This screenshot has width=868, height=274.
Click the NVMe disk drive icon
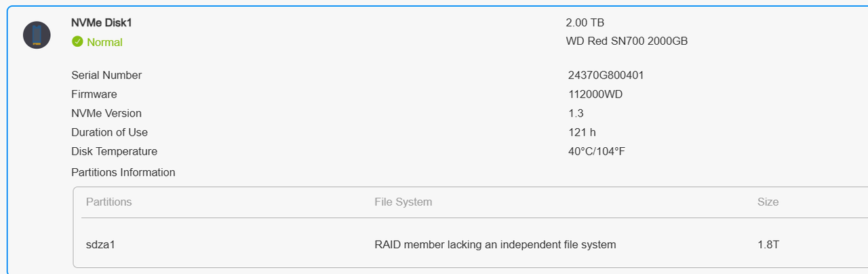click(37, 35)
